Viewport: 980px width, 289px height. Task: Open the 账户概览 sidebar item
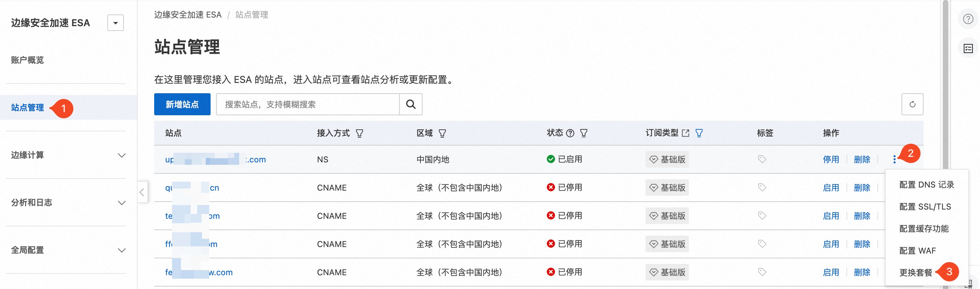pyautogui.click(x=28, y=60)
